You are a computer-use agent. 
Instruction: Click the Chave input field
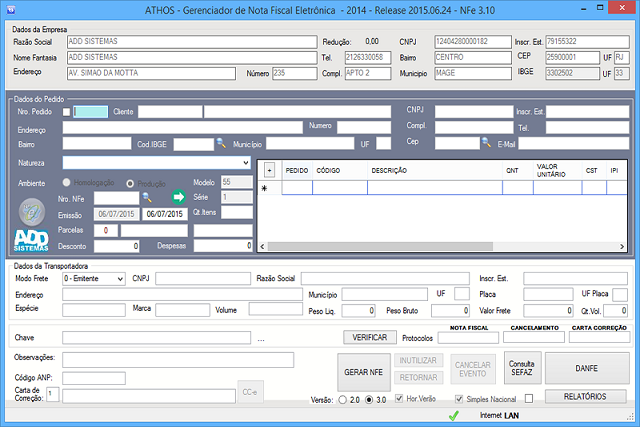(156, 338)
